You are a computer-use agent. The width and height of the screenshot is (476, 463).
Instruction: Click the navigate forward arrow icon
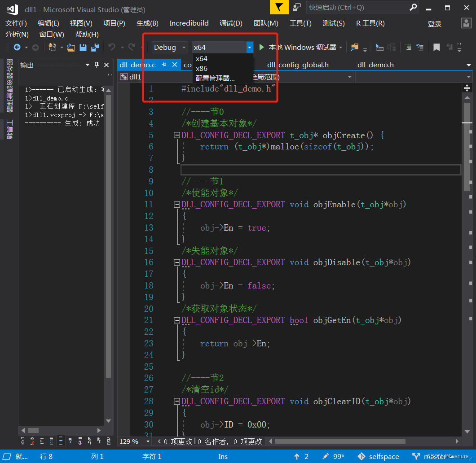tap(35, 47)
